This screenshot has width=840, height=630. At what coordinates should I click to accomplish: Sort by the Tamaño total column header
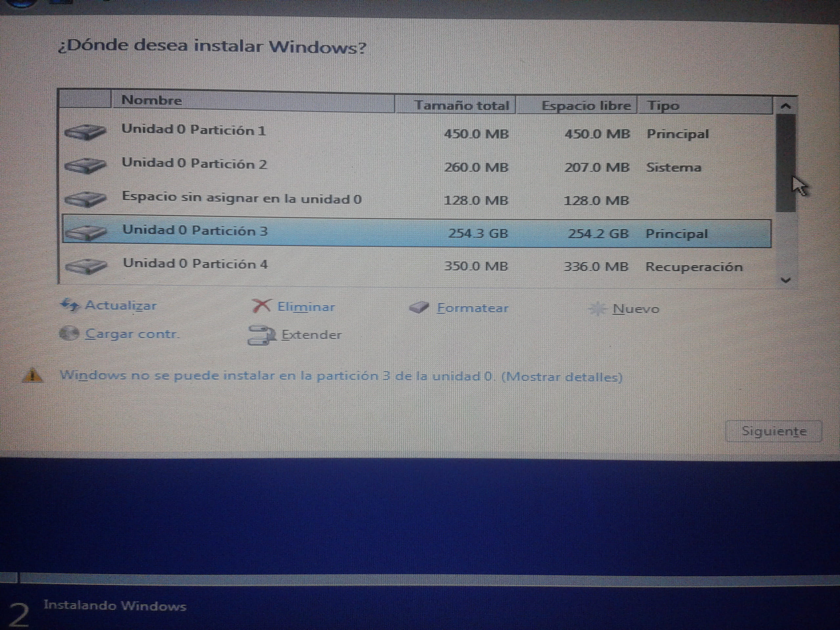coord(455,105)
